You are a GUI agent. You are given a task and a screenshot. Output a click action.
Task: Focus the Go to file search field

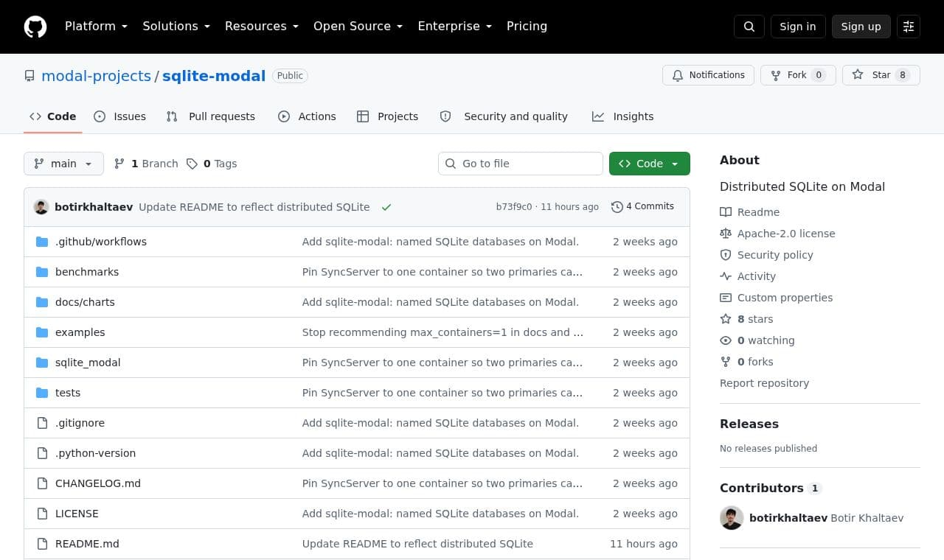[521, 164]
